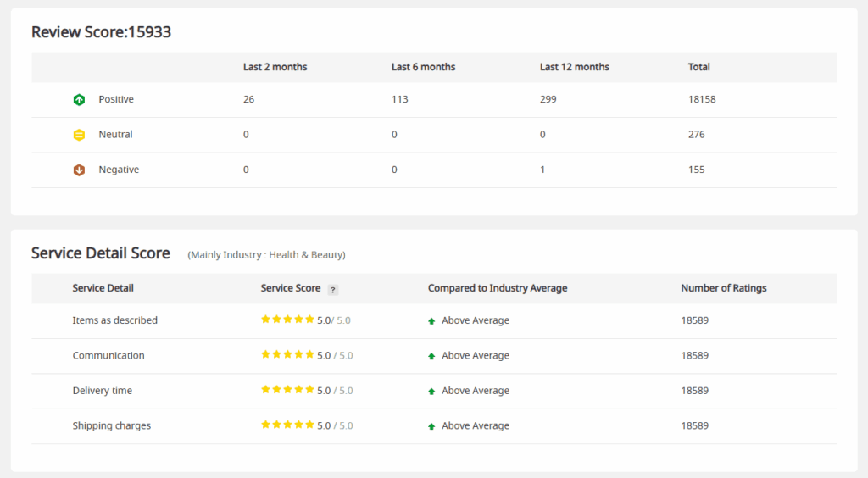Click total positive count 18158
Image resolution: width=868 pixels, height=478 pixels.
[x=702, y=99]
